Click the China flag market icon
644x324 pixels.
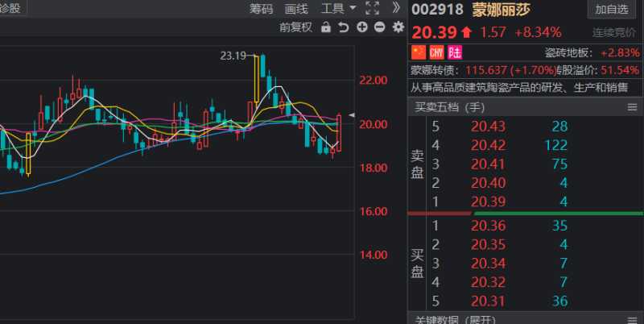click(x=418, y=52)
